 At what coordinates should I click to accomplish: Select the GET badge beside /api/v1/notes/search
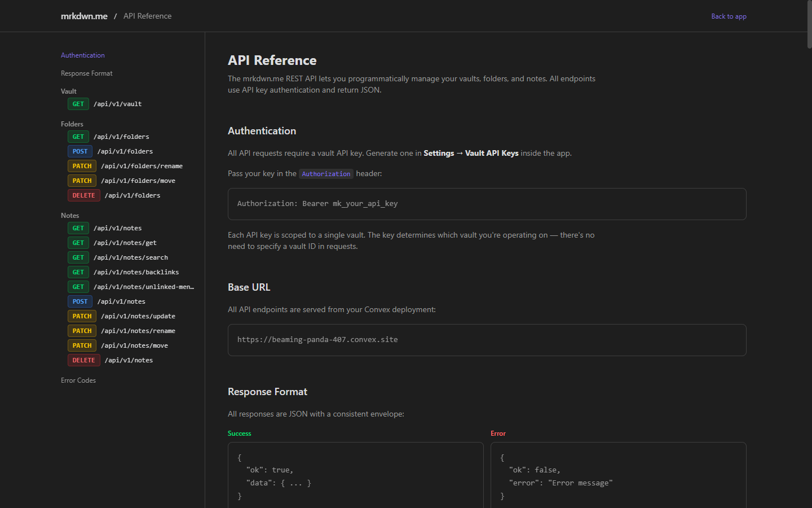point(78,257)
